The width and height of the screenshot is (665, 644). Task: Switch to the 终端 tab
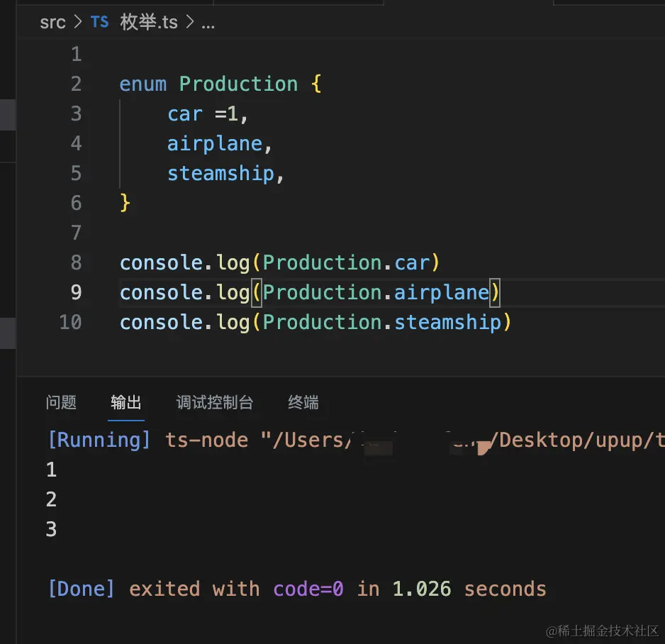pyautogui.click(x=303, y=402)
